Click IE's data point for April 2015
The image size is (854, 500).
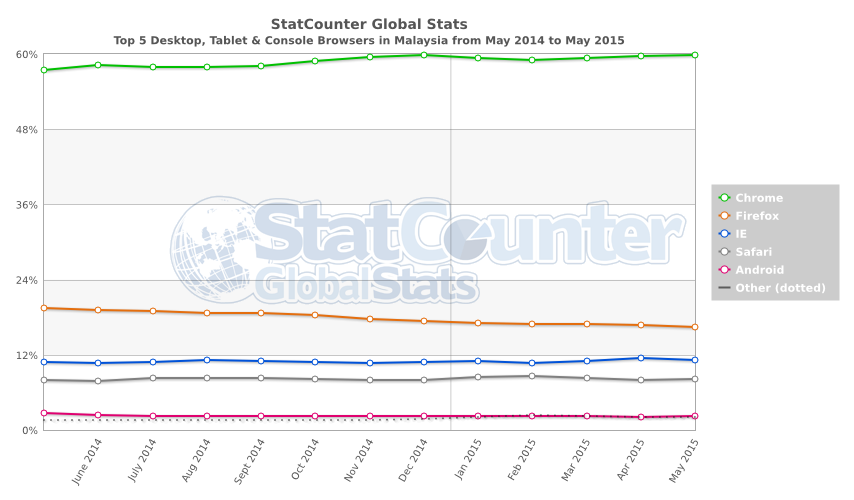tap(640, 358)
